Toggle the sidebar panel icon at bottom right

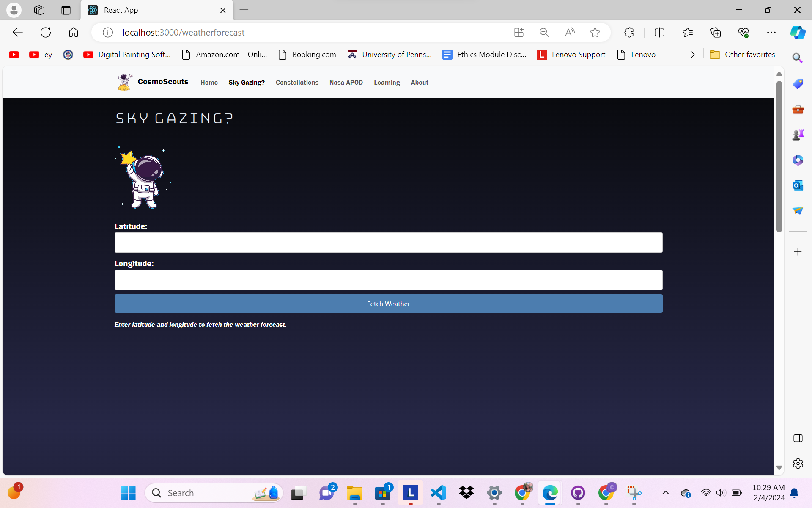click(x=798, y=438)
